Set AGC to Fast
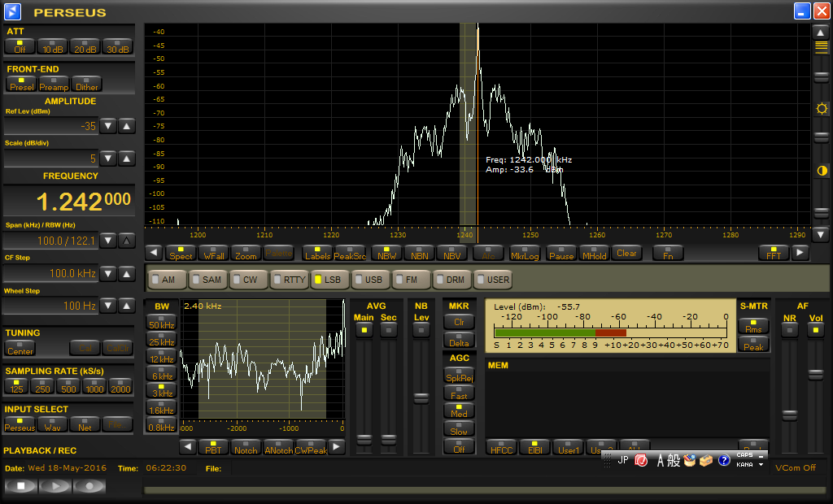 459,393
